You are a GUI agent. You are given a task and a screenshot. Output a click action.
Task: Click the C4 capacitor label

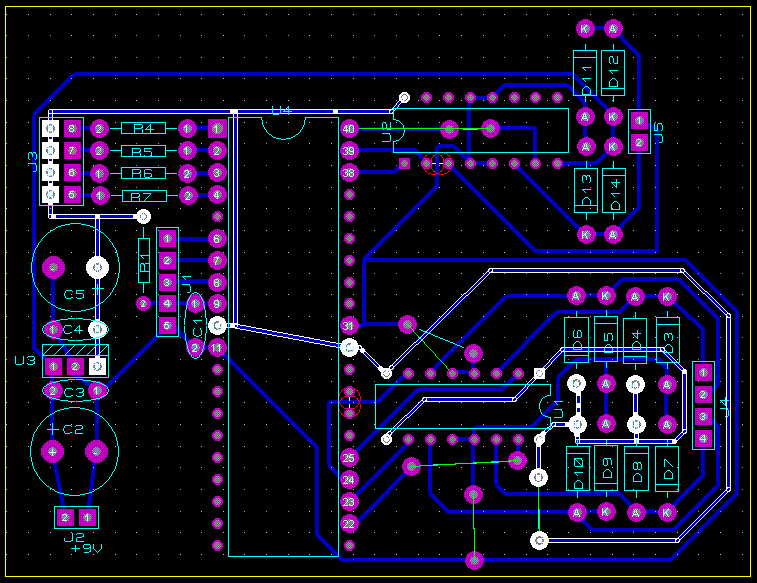tap(73, 330)
